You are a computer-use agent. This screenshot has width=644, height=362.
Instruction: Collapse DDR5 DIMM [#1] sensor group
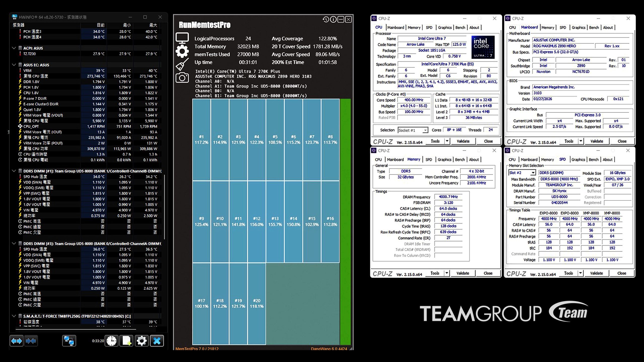pos(14,171)
